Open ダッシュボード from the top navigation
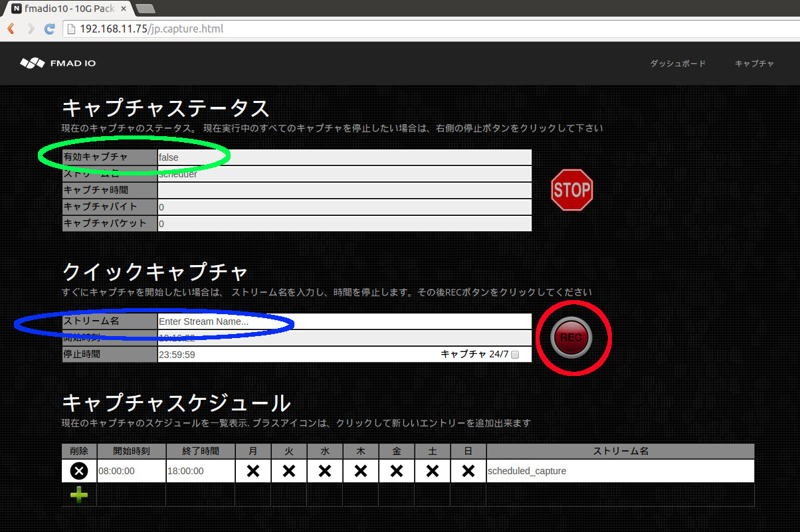The height and width of the screenshot is (532, 800). click(x=678, y=63)
